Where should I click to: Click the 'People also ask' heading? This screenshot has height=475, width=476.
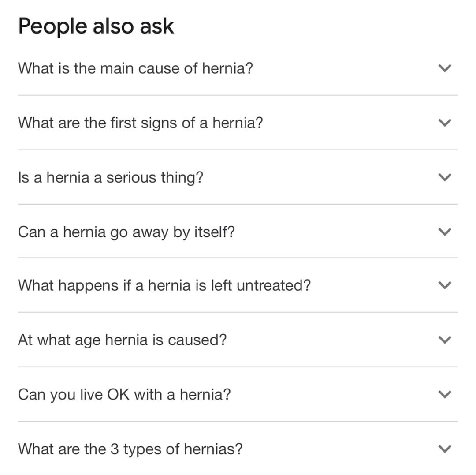(x=96, y=26)
